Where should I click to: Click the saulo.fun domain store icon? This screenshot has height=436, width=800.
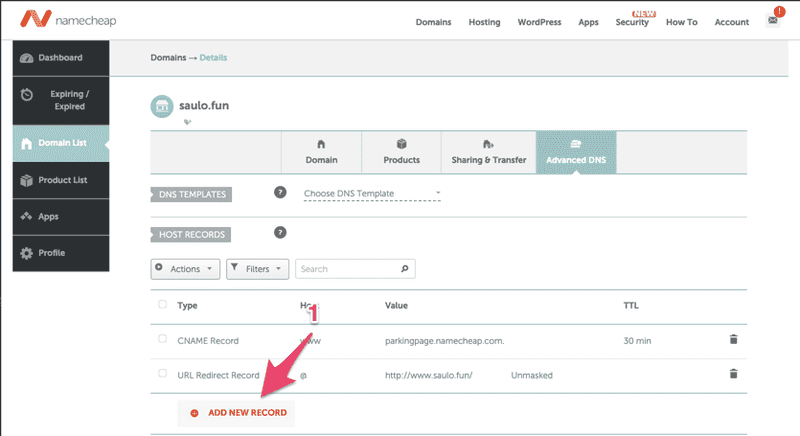[x=162, y=106]
